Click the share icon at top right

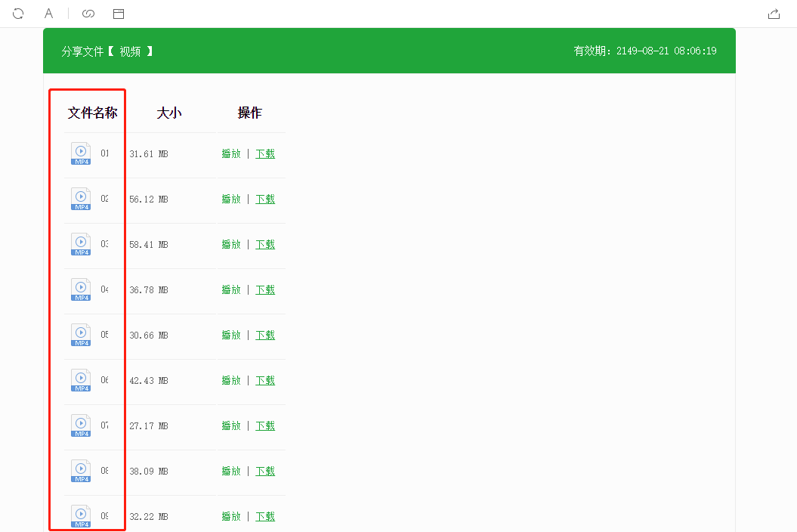coord(774,14)
